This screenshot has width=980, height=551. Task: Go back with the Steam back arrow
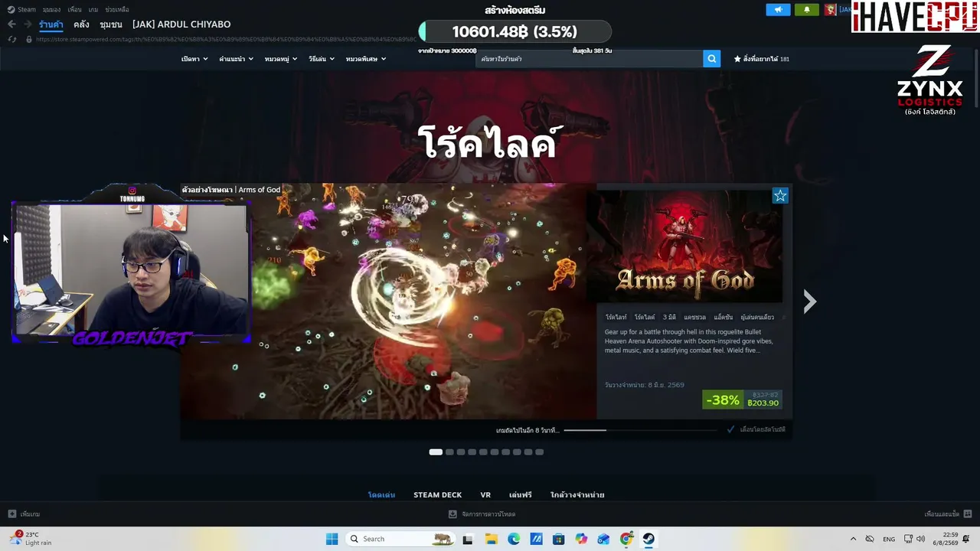11,24
